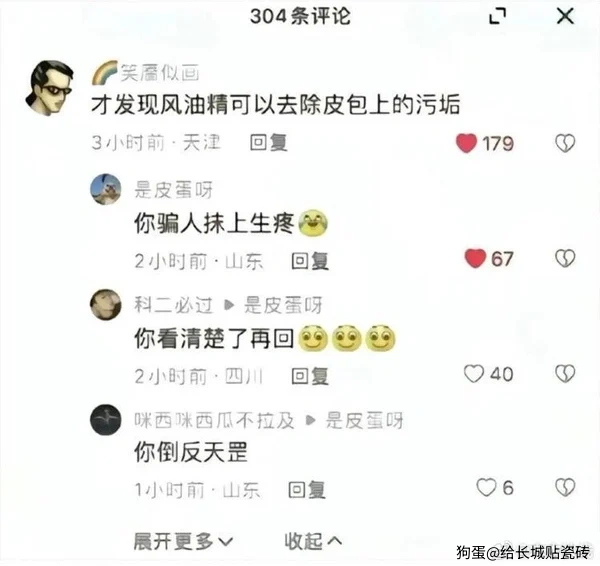Screen dimensions: 600x566
Task: Open username 咪西咪西瓜不拉及
Action: (x=214, y=420)
